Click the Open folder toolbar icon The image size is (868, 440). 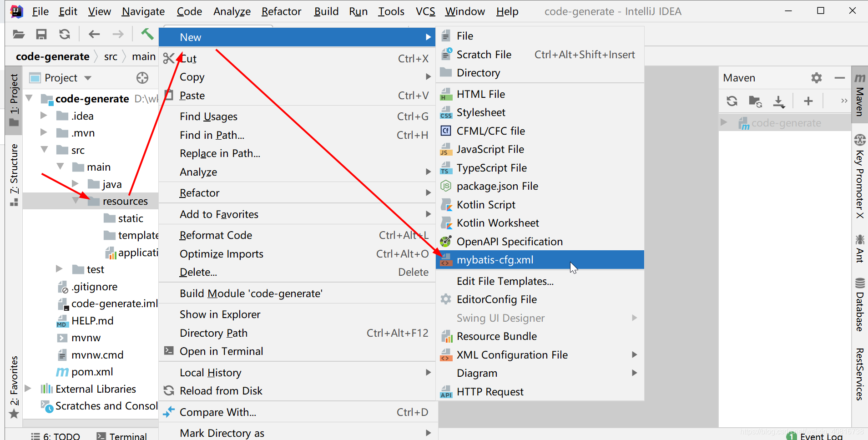point(19,34)
